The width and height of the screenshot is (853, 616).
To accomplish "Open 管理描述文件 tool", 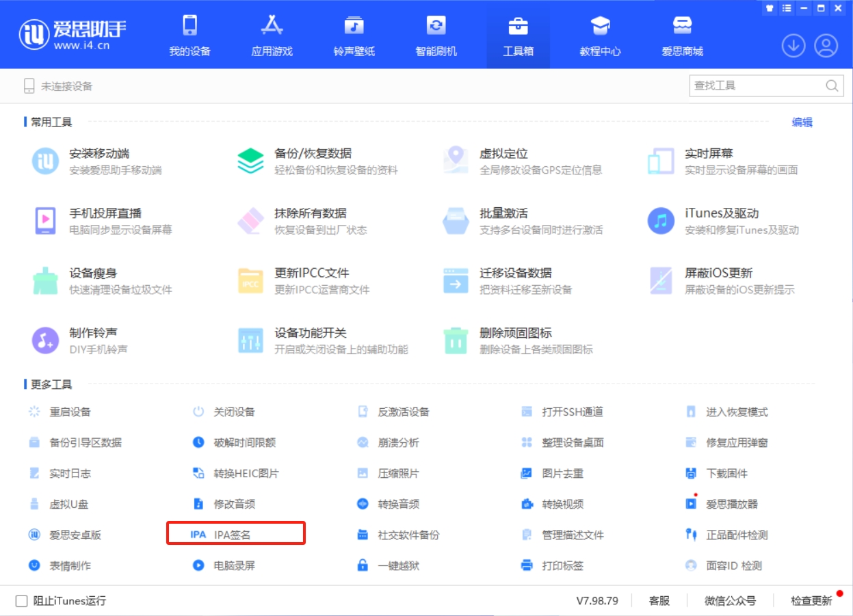I will point(562,535).
